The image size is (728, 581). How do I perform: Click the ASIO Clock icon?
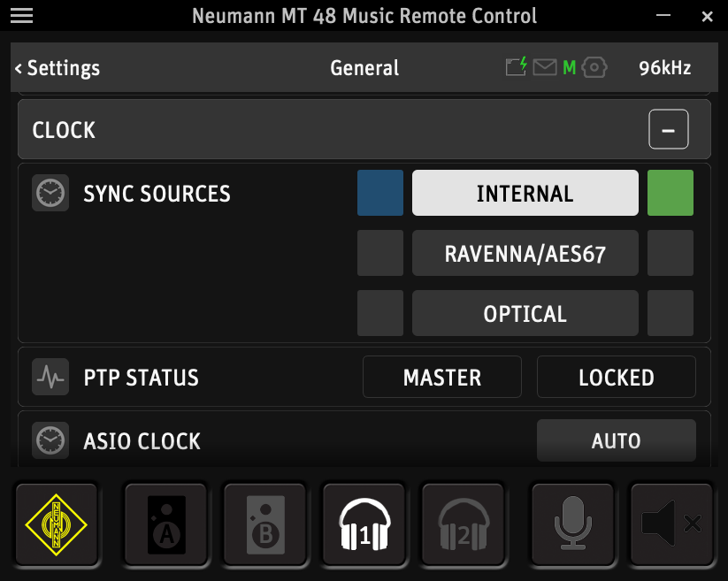50,440
